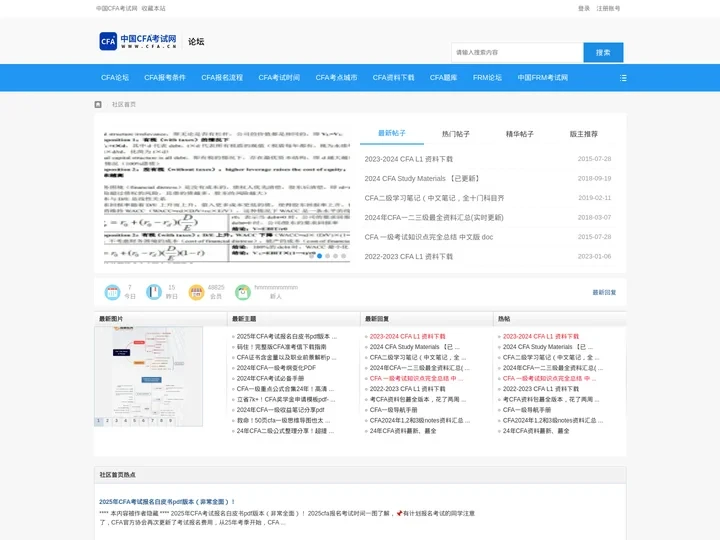Select page 5 of the image slideshow
Viewport: 720px width, 540px height.
click(135, 421)
